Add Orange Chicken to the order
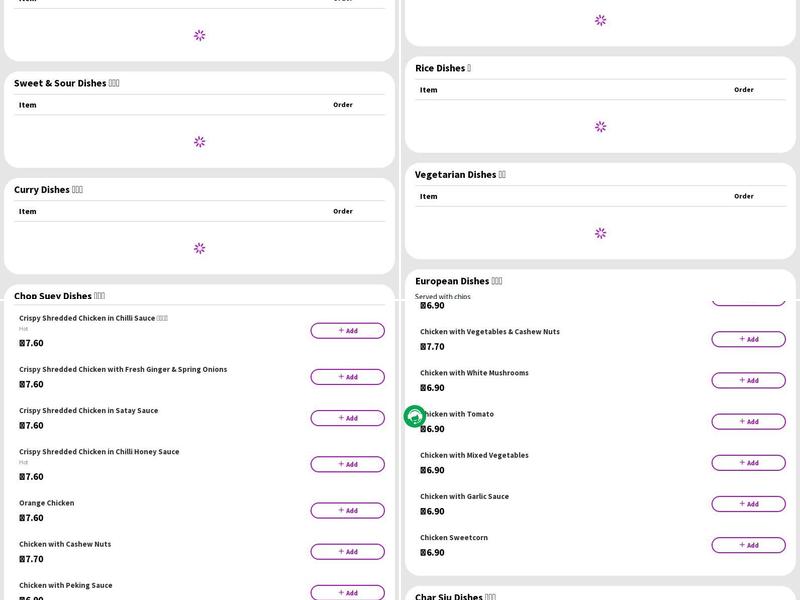 [x=347, y=510]
